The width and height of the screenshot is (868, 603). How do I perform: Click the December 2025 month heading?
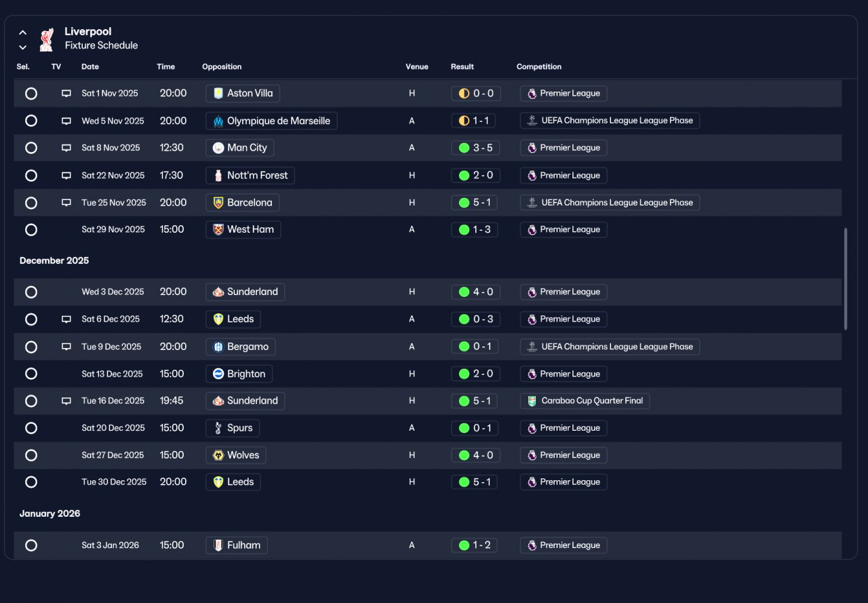click(x=54, y=260)
